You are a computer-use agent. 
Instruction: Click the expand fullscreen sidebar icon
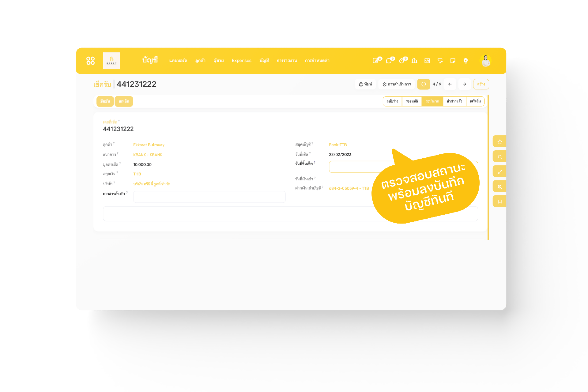coord(499,171)
